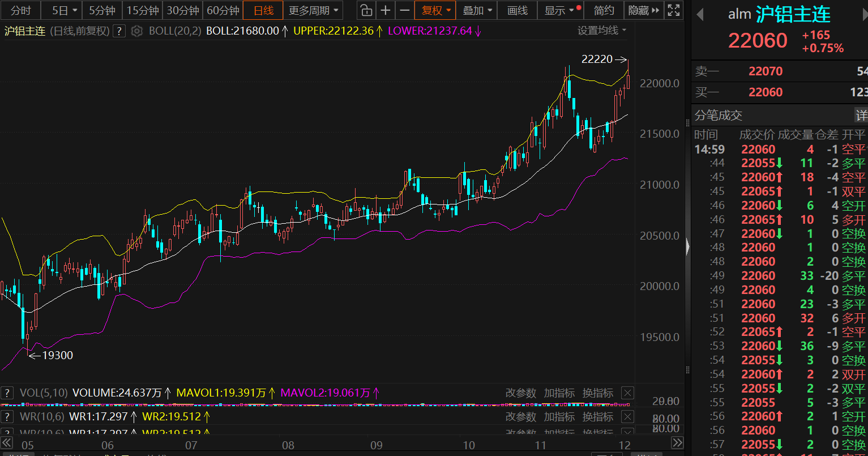Click the help question mark beside 沪铝主连
The image size is (868, 456).
[x=118, y=31]
